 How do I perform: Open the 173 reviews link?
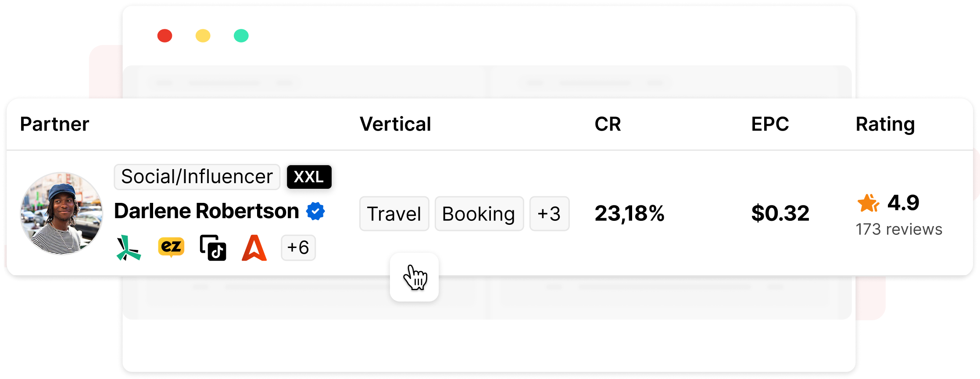[x=899, y=229]
